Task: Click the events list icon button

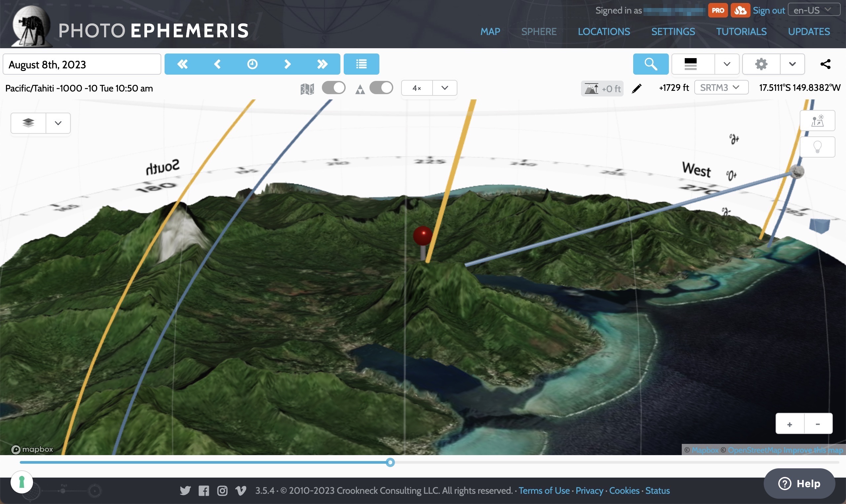Action: [x=361, y=64]
